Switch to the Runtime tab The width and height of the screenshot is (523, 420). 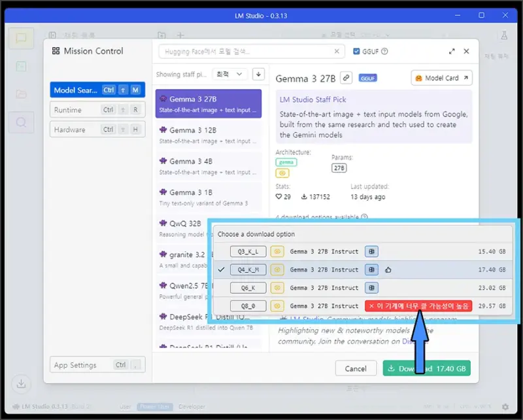(x=97, y=109)
